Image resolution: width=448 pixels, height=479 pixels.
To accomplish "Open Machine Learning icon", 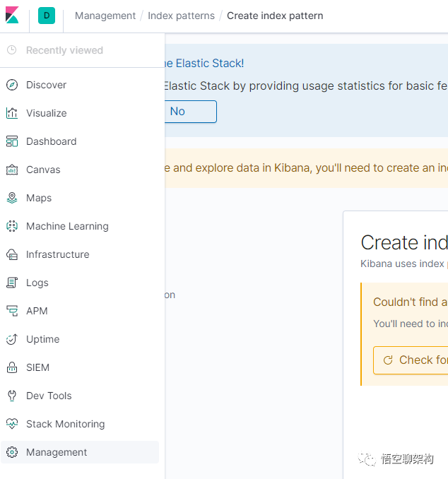I will (12, 226).
